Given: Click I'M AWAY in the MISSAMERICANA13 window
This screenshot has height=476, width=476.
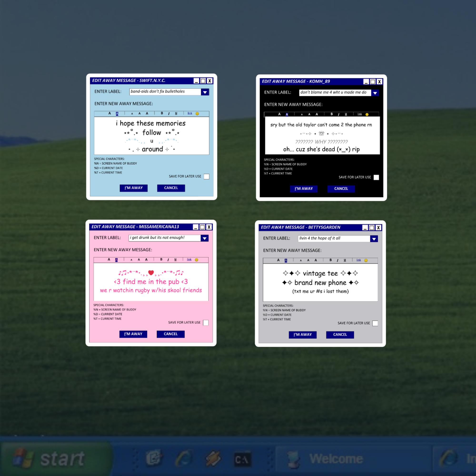Looking at the screenshot, I should (133, 334).
